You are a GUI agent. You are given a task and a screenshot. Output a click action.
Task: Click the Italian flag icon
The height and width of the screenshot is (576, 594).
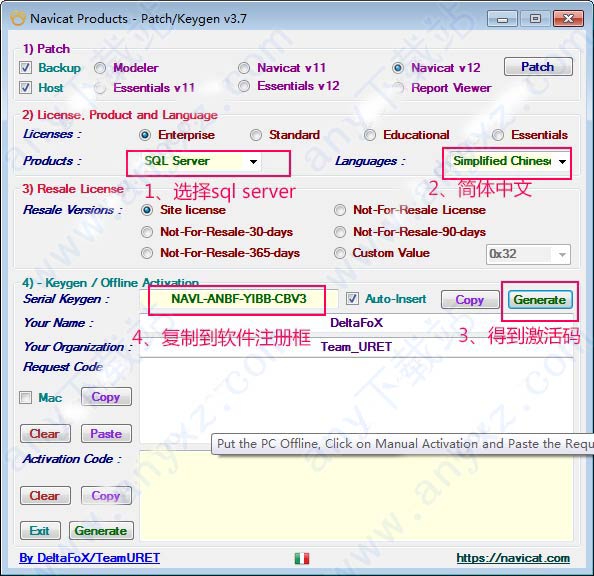pos(302,558)
